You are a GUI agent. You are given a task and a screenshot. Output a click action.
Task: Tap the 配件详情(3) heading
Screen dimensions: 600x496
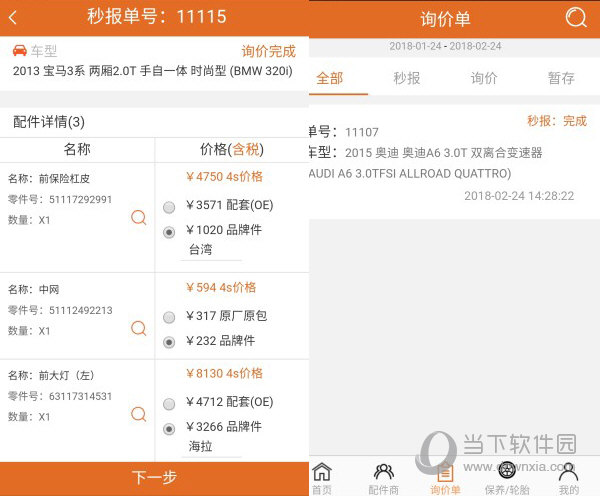point(49,122)
